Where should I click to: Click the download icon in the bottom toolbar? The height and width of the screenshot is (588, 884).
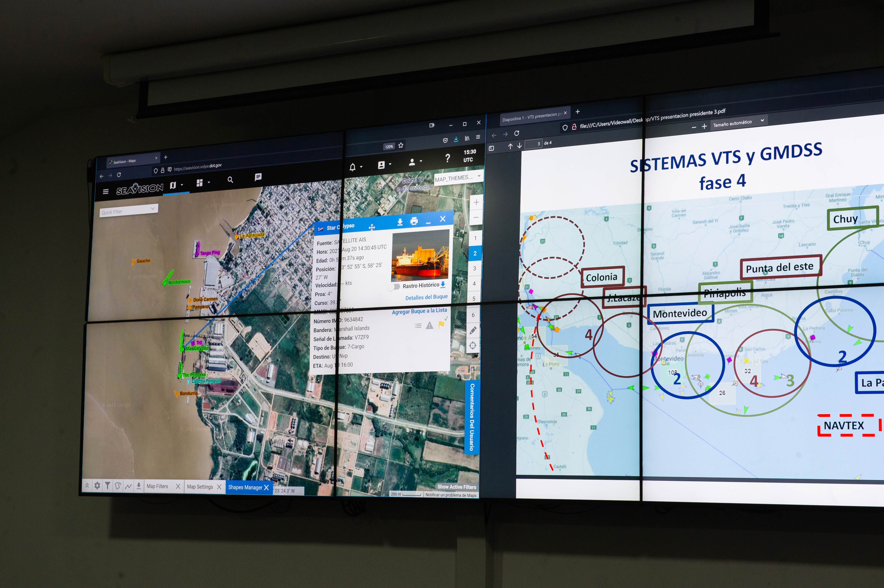point(138,486)
